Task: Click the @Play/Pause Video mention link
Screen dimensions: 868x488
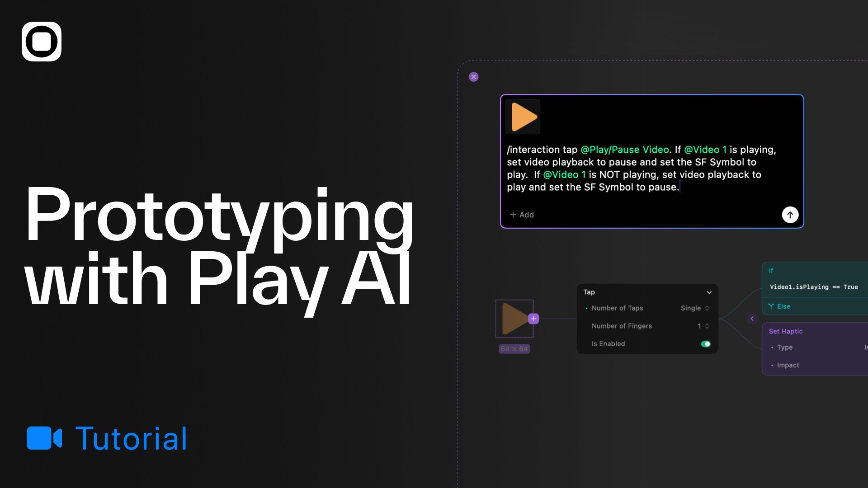Action: [624, 150]
